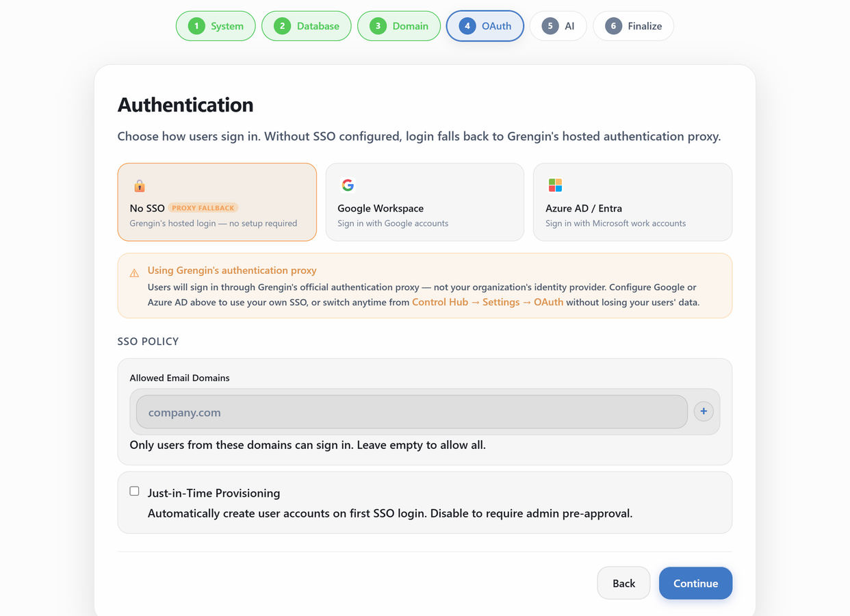This screenshot has height=616, width=850.
Task: Click the Microsoft Azure logo icon
Action: (555, 185)
